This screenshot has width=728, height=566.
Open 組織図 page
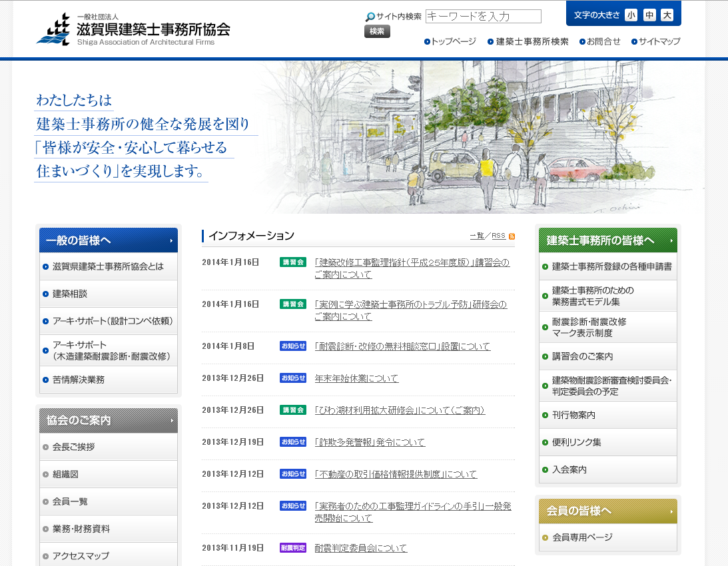pos(109,474)
